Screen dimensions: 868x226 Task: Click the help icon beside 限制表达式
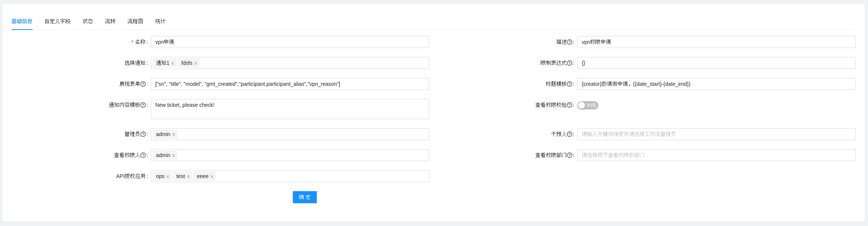pyautogui.click(x=570, y=63)
